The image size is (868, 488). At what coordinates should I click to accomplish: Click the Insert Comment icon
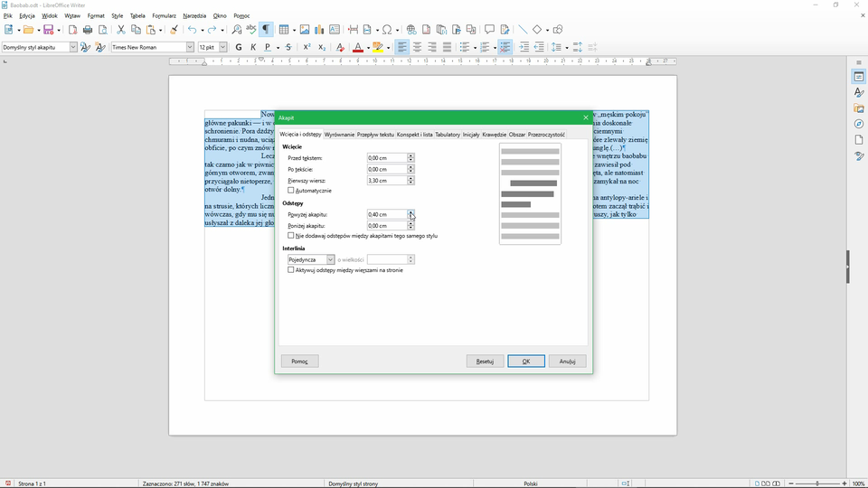point(489,30)
